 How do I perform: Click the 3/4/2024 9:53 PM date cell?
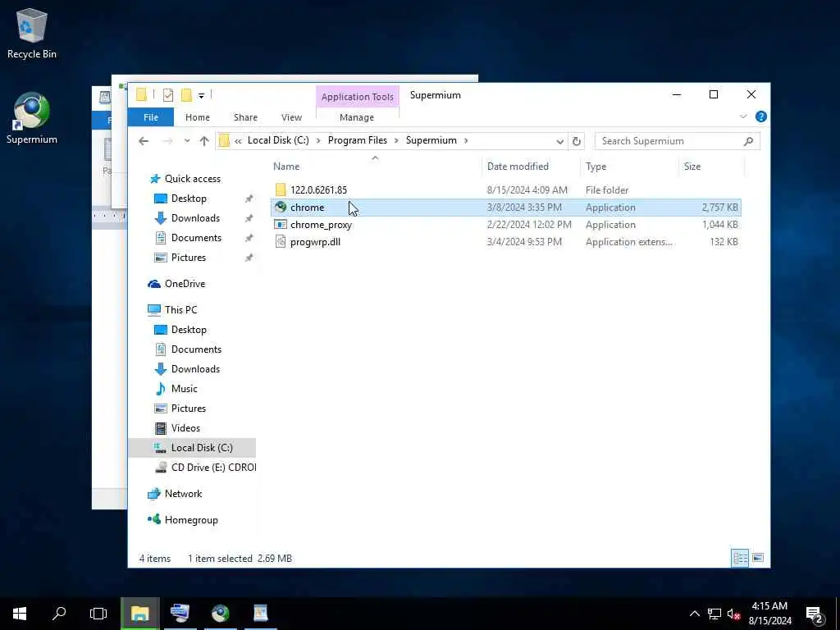[x=524, y=242]
